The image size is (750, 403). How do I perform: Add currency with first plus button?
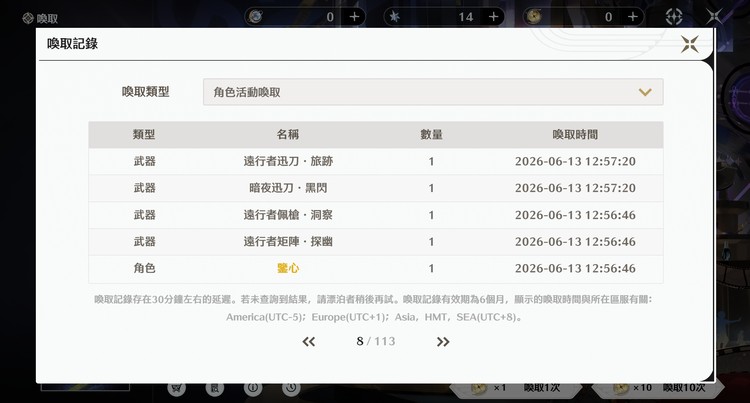coord(354,17)
